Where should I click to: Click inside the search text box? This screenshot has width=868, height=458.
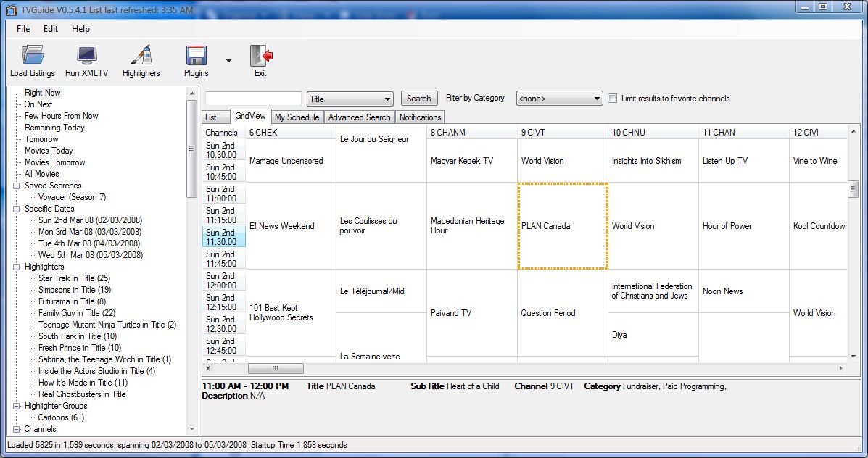(252, 97)
